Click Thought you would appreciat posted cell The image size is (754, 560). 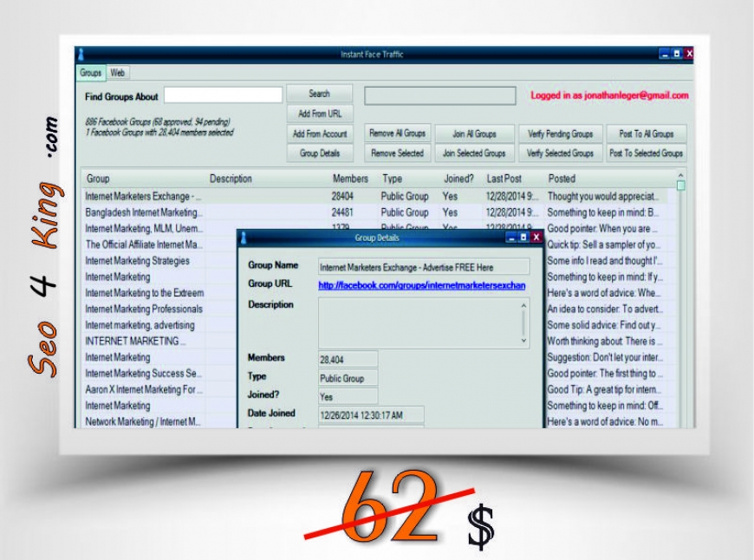click(x=603, y=196)
